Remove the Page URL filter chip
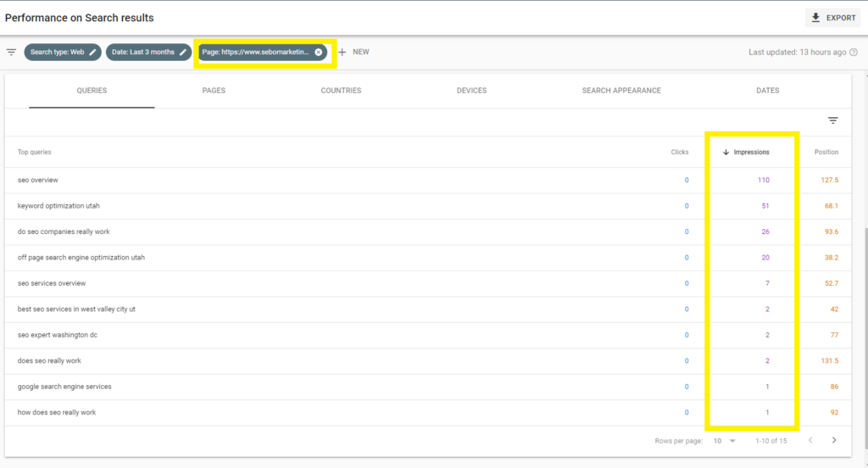868x468 pixels. pos(319,52)
